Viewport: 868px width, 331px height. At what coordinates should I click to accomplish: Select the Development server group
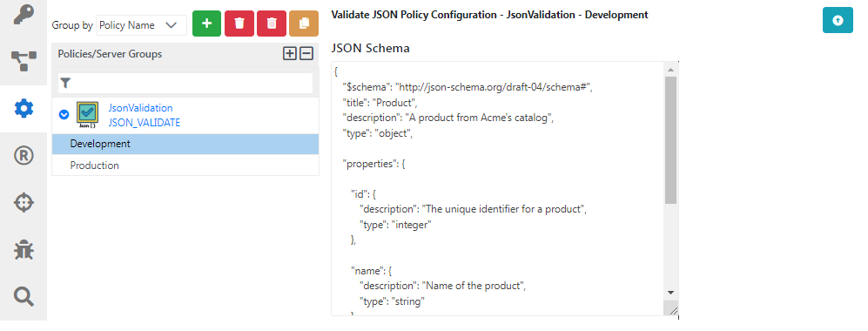click(x=185, y=144)
